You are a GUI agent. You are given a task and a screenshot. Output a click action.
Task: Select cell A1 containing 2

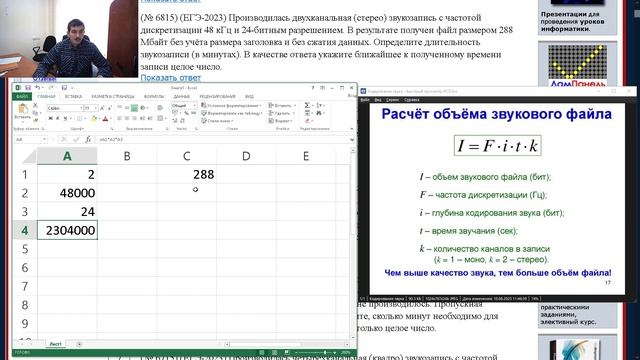[x=67, y=174]
